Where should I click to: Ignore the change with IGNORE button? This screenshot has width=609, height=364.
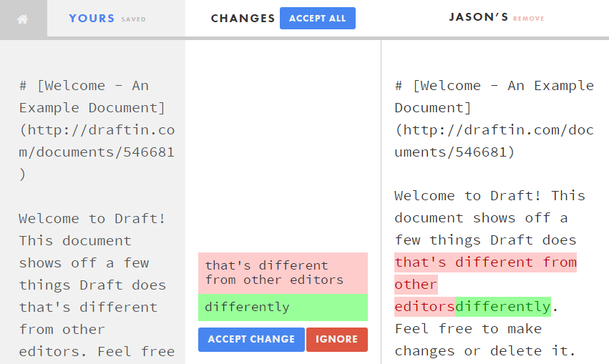tap(337, 339)
